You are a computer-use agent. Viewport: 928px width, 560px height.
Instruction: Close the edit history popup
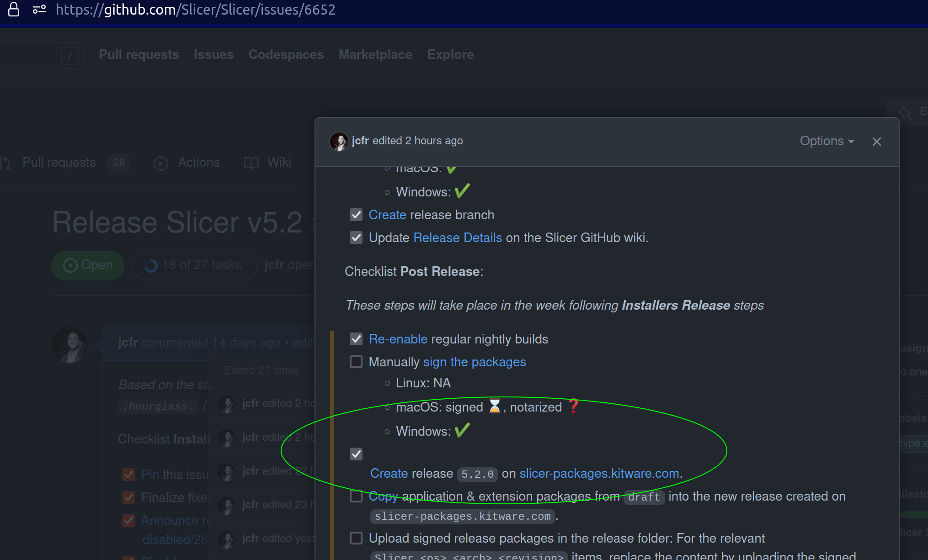876,142
